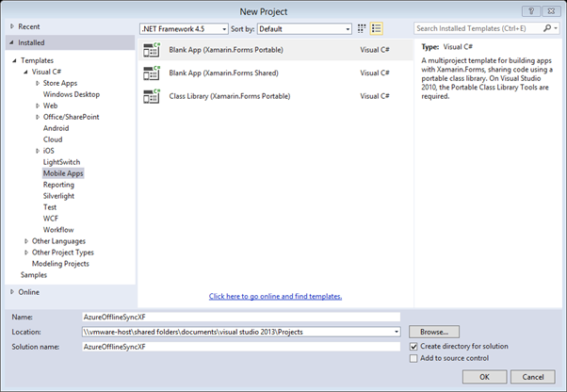Toggle Create directory for solution checkbox
This screenshot has height=392, width=567.
[x=413, y=347]
